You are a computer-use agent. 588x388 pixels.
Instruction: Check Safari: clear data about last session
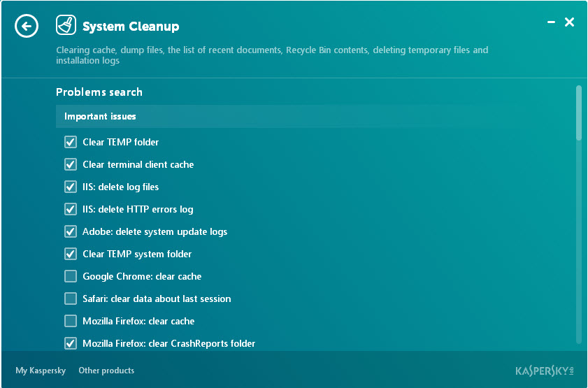(71, 299)
